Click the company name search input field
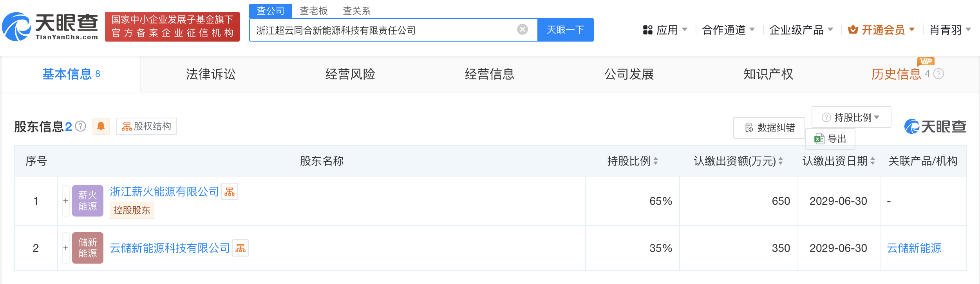 [x=384, y=30]
